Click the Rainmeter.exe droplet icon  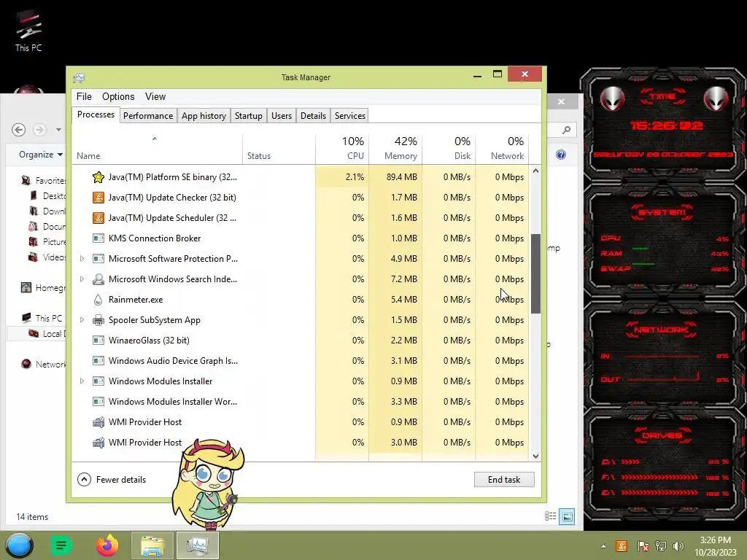(x=98, y=300)
